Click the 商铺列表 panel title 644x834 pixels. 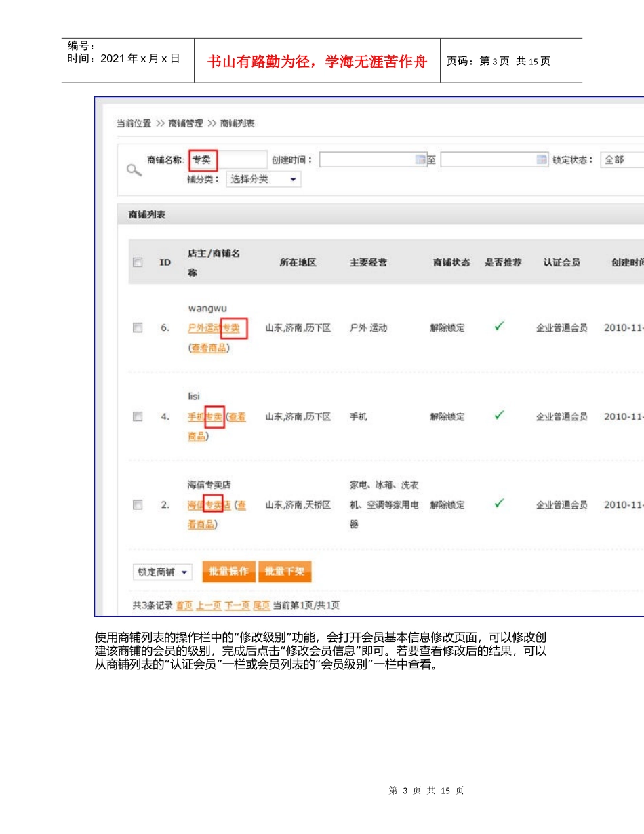pyautogui.click(x=147, y=214)
